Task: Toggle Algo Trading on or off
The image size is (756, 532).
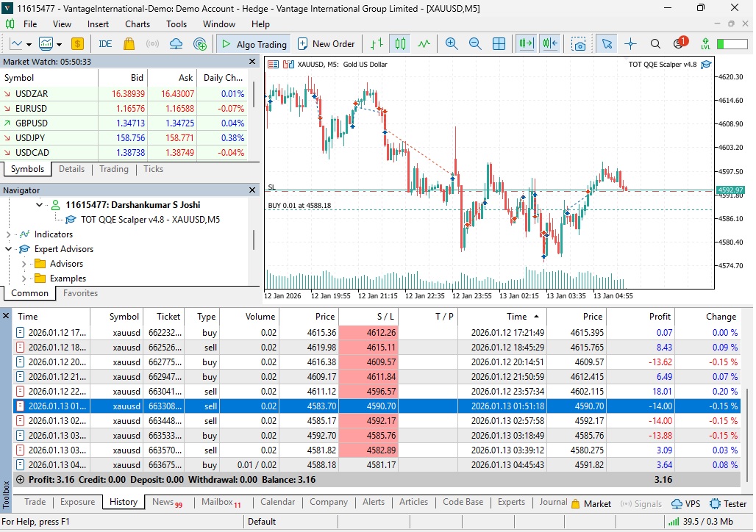Action: pyautogui.click(x=254, y=44)
